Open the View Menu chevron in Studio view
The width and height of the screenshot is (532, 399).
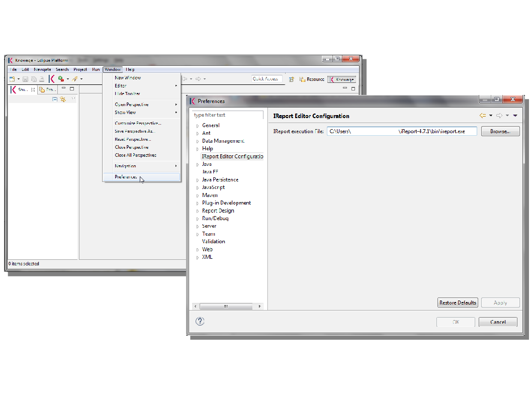73,98
